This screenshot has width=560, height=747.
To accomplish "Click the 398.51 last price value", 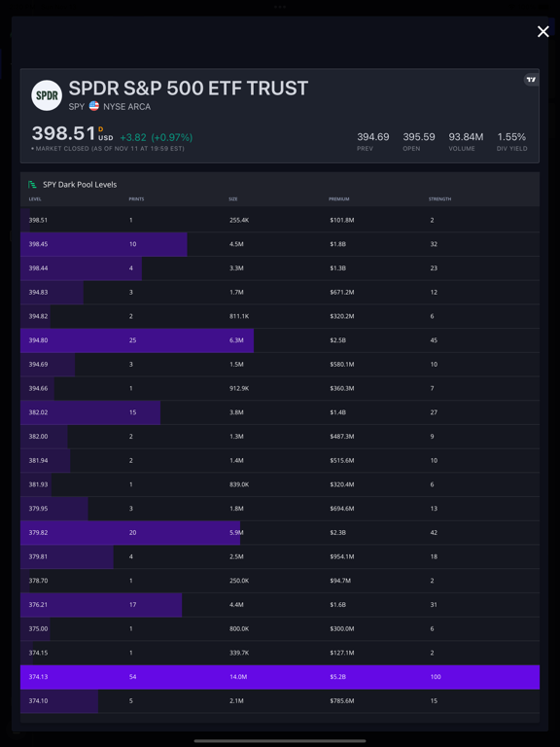I will tap(64, 133).
